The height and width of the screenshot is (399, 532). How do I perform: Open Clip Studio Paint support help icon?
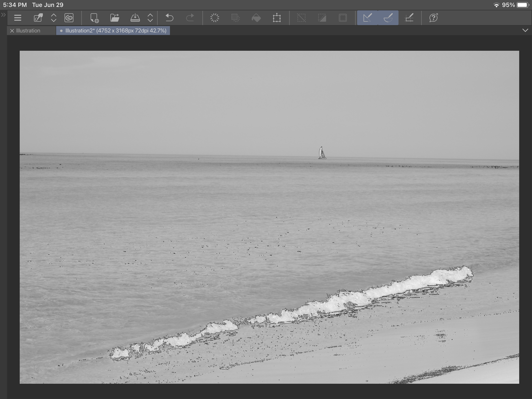point(433,18)
